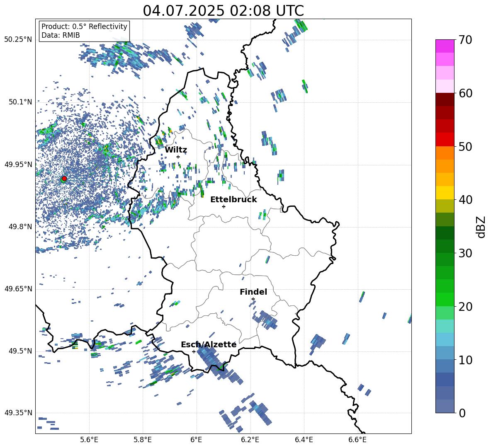Click the 49.65°N latitude label
Viewport: 491px width, 448px height.
(18, 289)
